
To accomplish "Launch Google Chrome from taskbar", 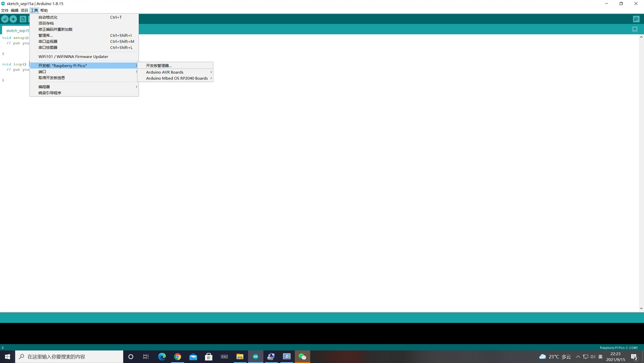I will [x=177, y=357].
